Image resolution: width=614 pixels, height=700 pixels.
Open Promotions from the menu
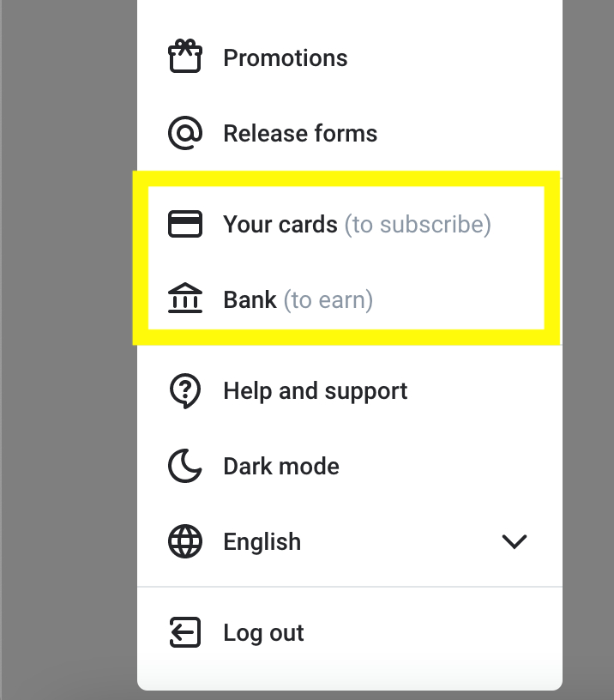tap(349, 57)
